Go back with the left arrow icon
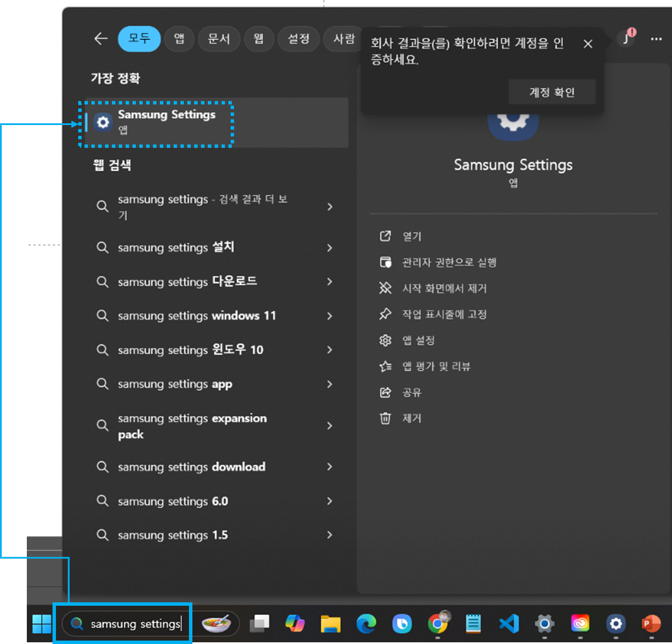Image resolution: width=672 pixels, height=644 pixels. coord(100,39)
